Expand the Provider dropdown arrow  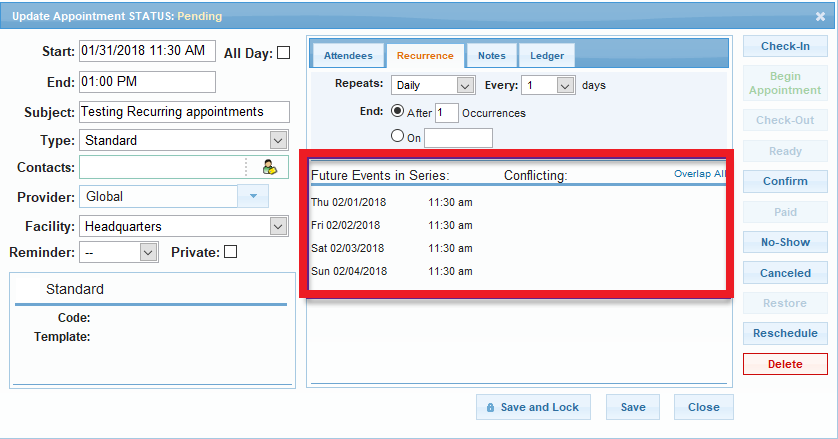pyautogui.click(x=253, y=196)
